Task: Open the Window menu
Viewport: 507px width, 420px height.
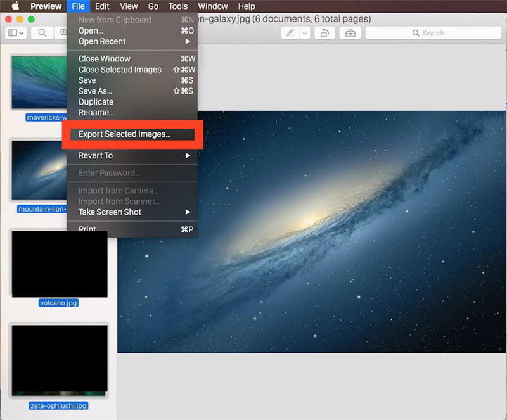Action: pyautogui.click(x=212, y=6)
